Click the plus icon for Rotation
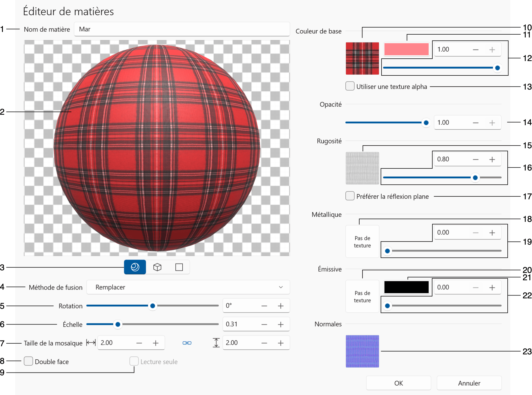Viewport: 532px width, 395px height. [x=280, y=306]
